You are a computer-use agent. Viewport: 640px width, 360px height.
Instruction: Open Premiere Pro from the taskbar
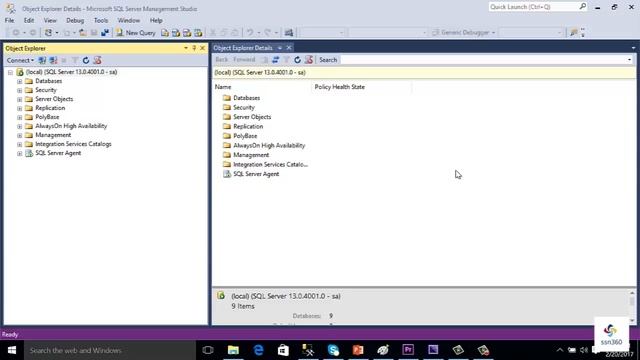point(408,350)
